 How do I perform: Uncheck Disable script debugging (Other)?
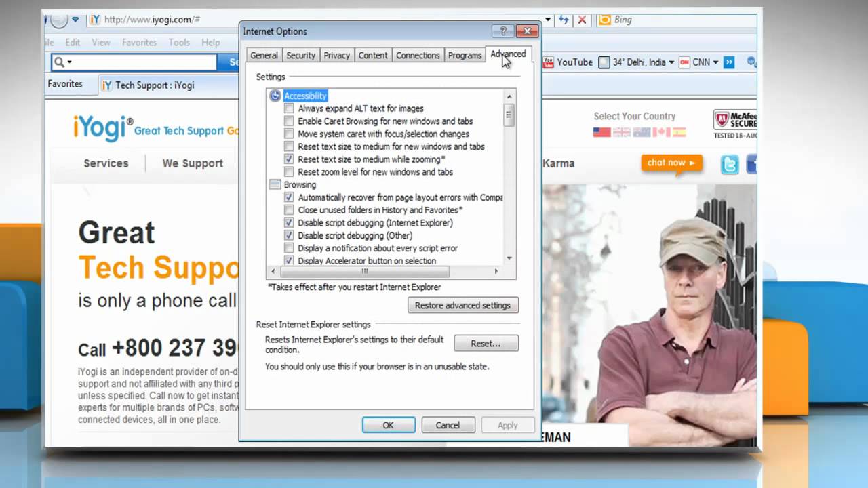click(x=289, y=235)
